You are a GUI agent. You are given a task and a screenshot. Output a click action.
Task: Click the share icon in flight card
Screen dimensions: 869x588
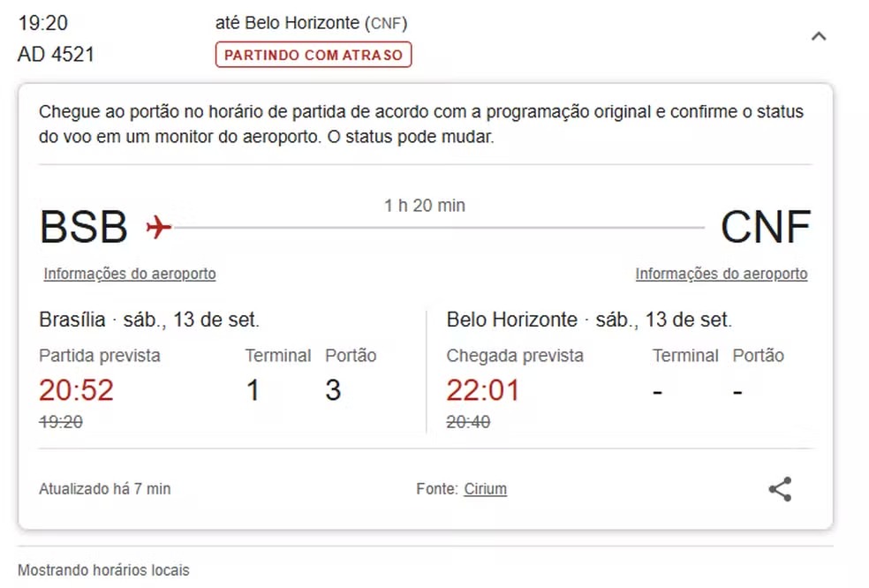pos(780,489)
